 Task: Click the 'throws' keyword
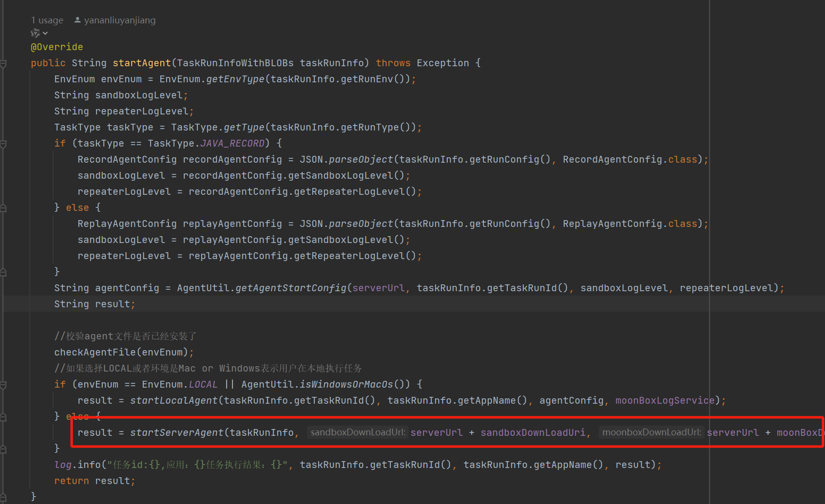pyautogui.click(x=393, y=63)
